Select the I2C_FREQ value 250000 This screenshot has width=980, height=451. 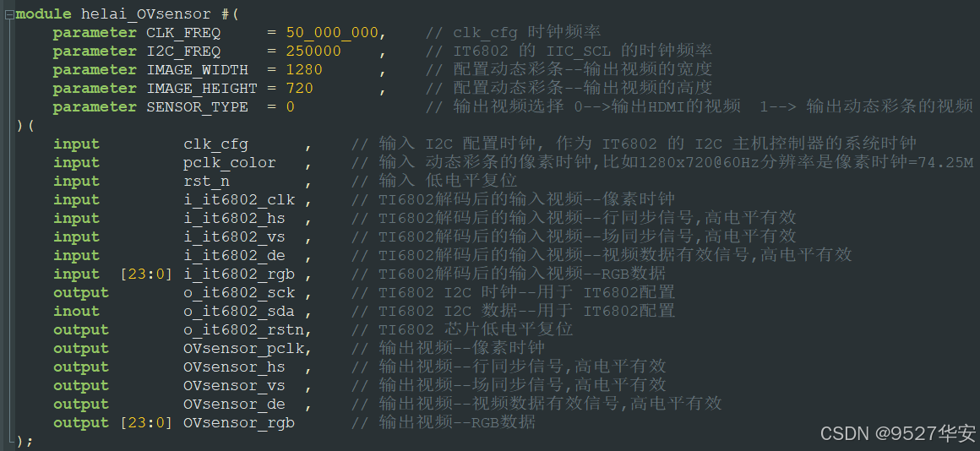pos(313,52)
